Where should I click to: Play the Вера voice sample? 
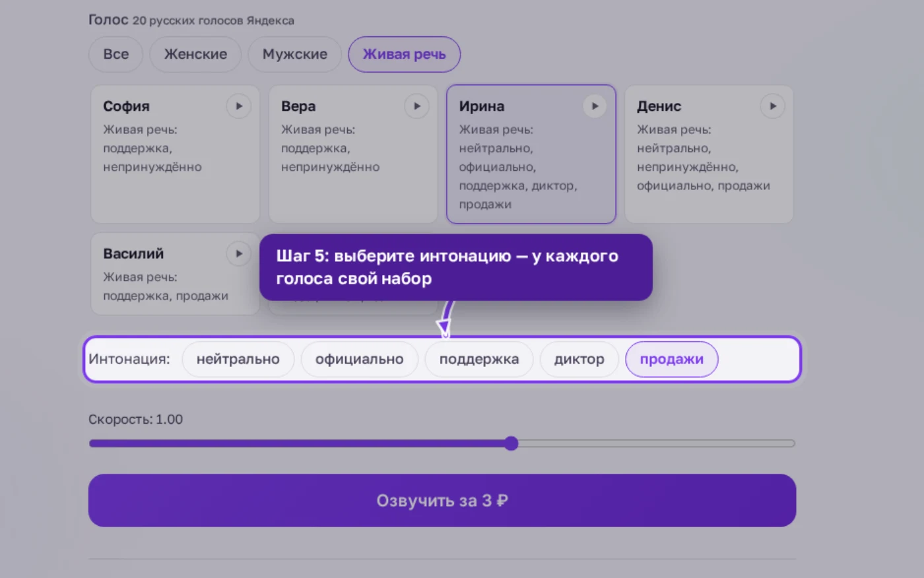(x=416, y=106)
